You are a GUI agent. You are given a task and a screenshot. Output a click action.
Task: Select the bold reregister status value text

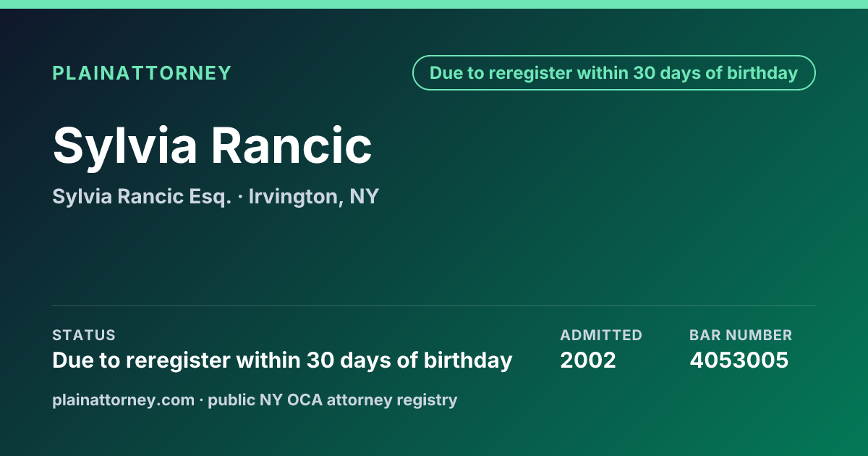tap(282, 360)
